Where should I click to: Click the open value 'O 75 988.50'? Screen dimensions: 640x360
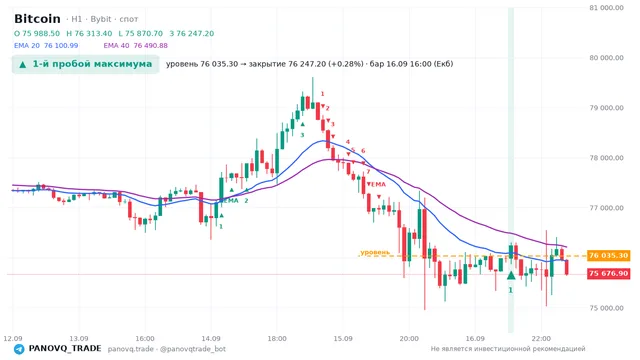(37, 33)
